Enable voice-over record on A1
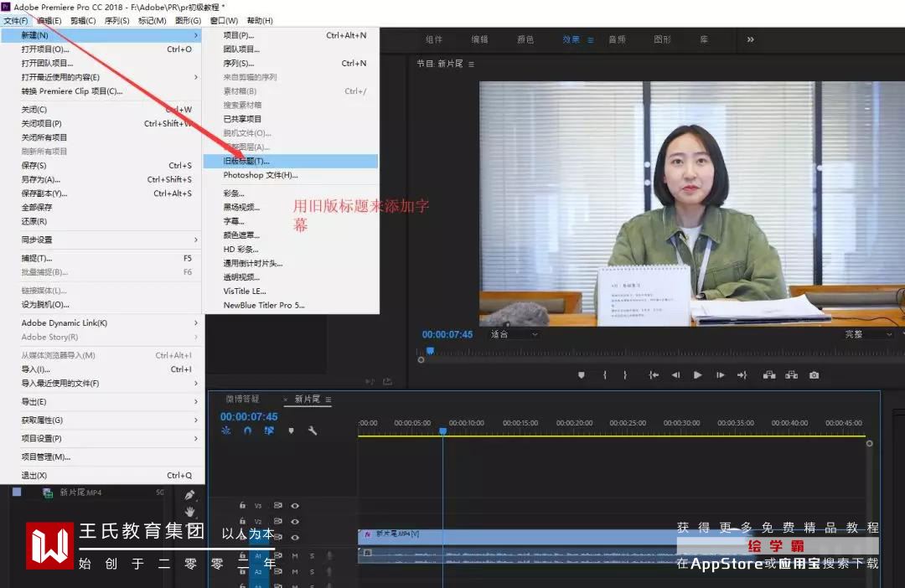 (x=330, y=555)
